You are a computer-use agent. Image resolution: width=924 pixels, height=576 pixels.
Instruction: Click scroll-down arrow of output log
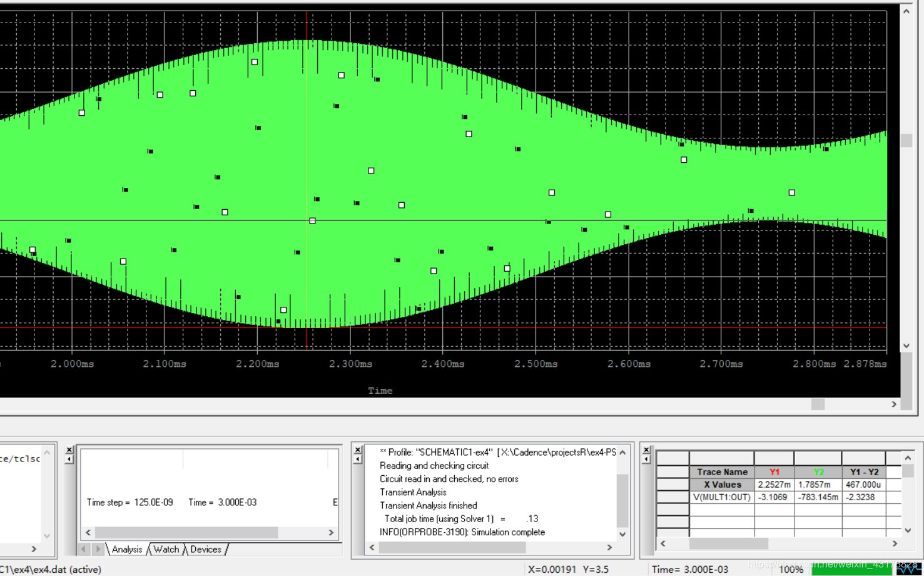pyautogui.click(x=622, y=534)
